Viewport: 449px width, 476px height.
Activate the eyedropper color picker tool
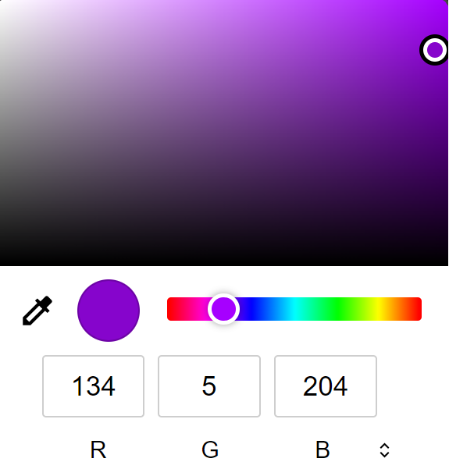37,311
